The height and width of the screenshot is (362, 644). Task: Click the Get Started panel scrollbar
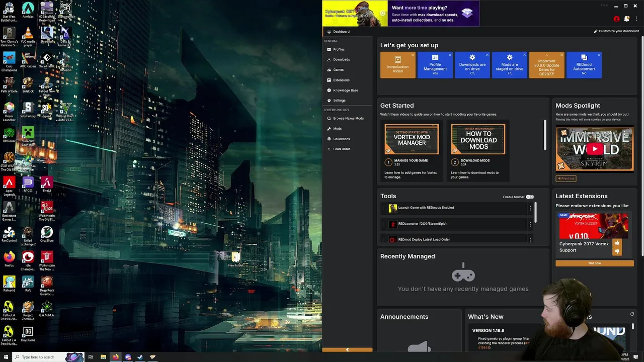[x=545, y=135]
